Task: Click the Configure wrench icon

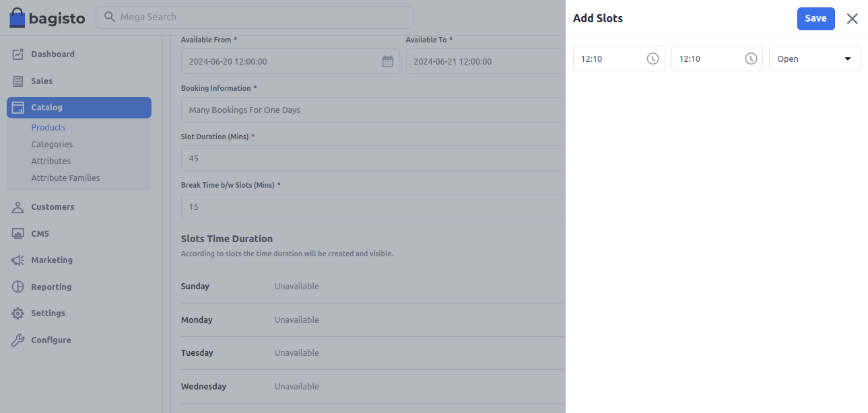Action: (x=18, y=340)
